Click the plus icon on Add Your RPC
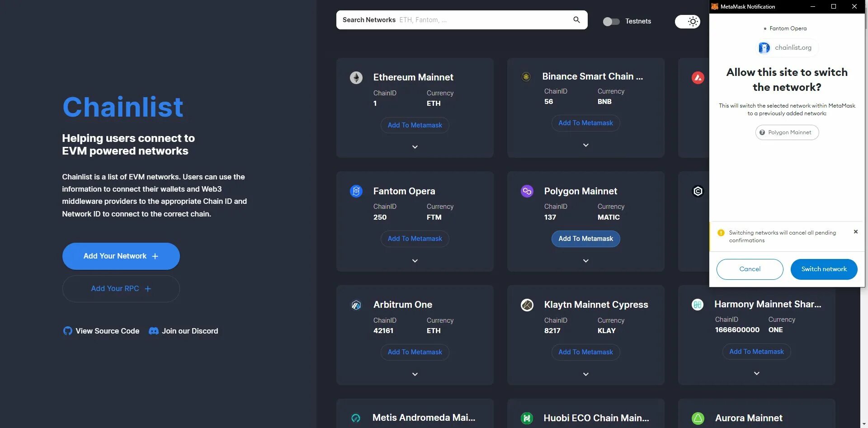 click(148, 289)
